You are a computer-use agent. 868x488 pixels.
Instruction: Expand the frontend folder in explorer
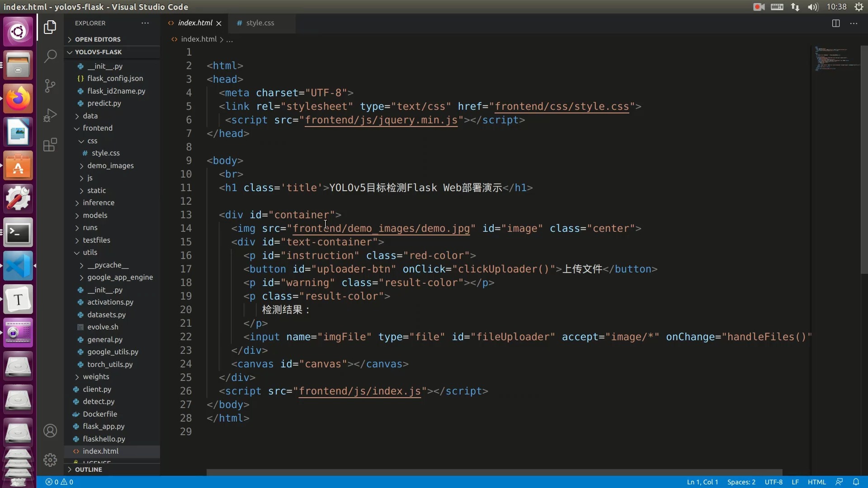tap(98, 128)
